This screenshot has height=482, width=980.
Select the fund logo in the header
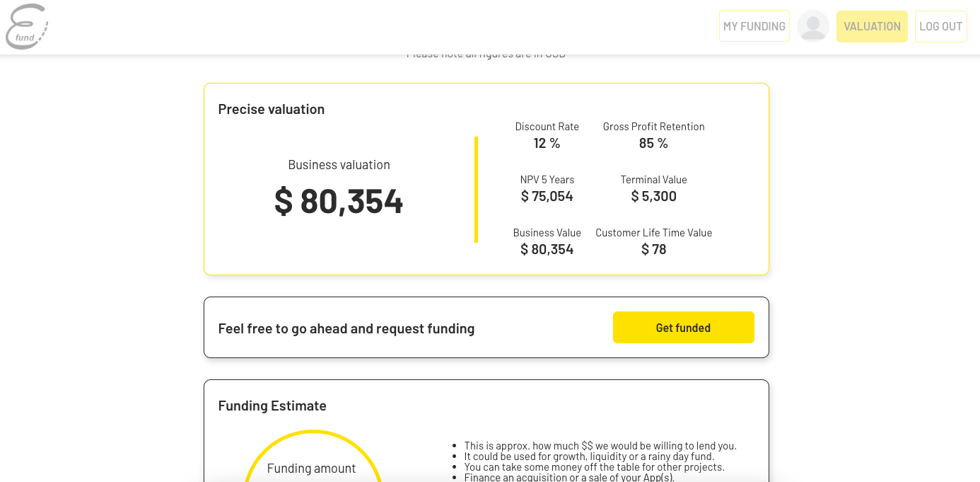coord(26,26)
